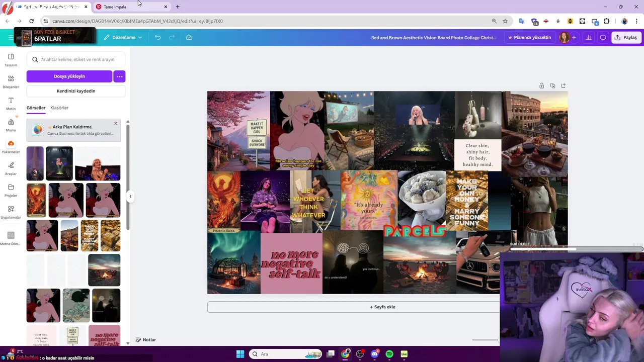The image size is (644, 362).
Task: Open Windows Start menu
Action: point(240,354)
